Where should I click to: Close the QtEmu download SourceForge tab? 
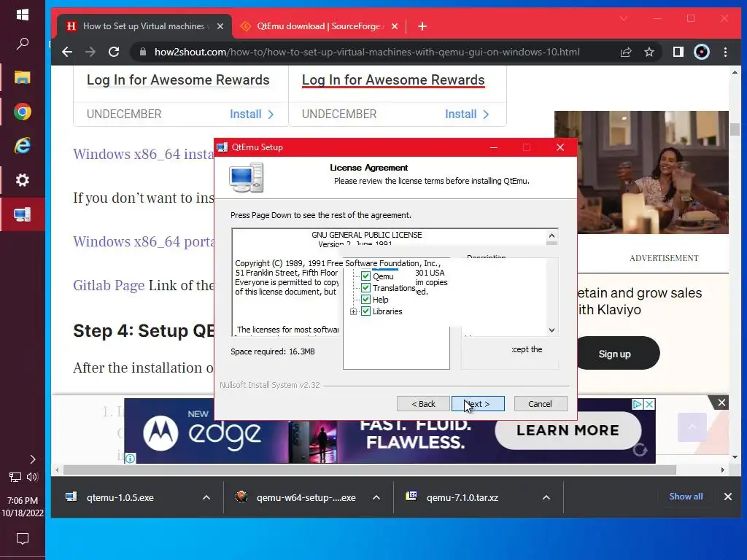pos(395,26)
